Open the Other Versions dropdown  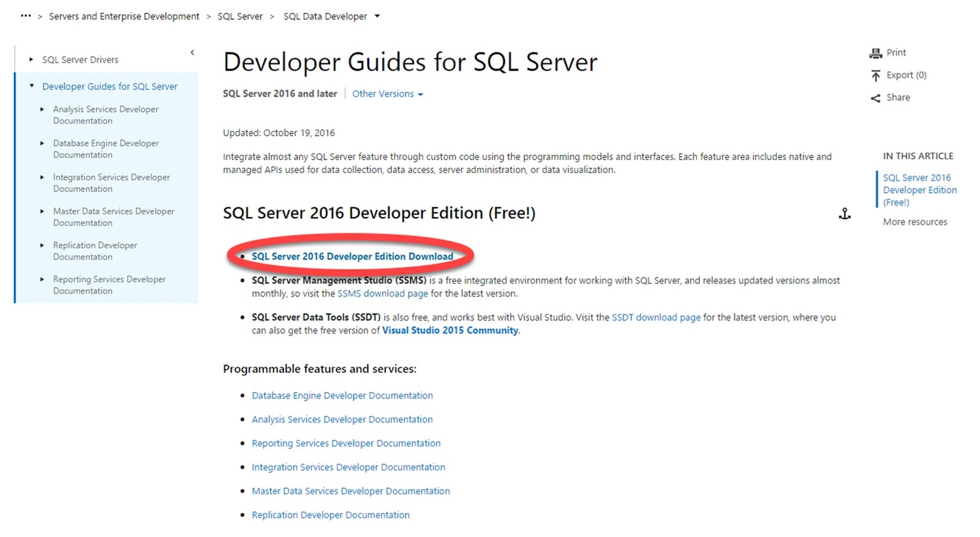[387, 94]
